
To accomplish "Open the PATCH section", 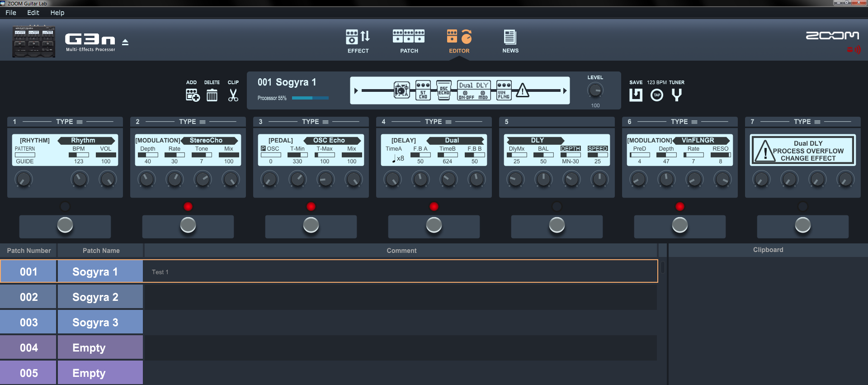I will click(x=409, y=41).
